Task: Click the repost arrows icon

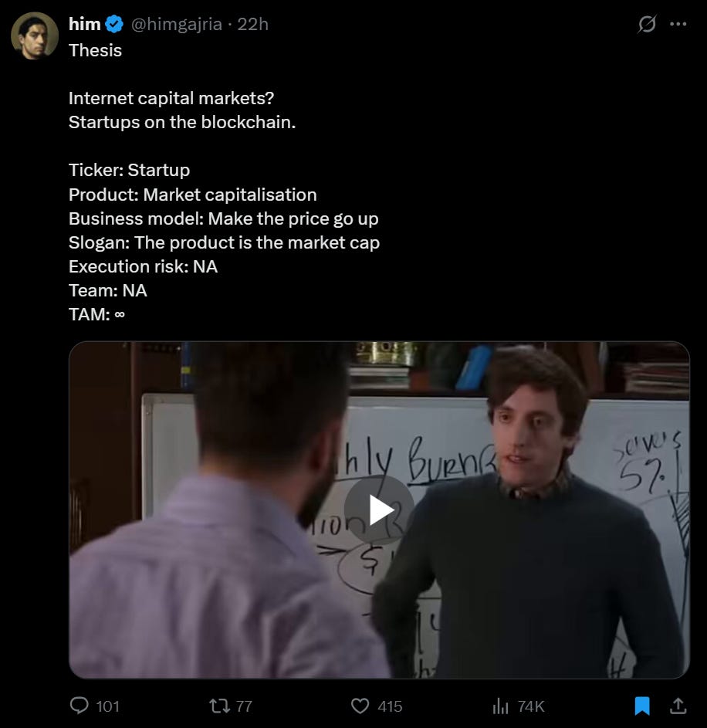Action: click(219, 706)
